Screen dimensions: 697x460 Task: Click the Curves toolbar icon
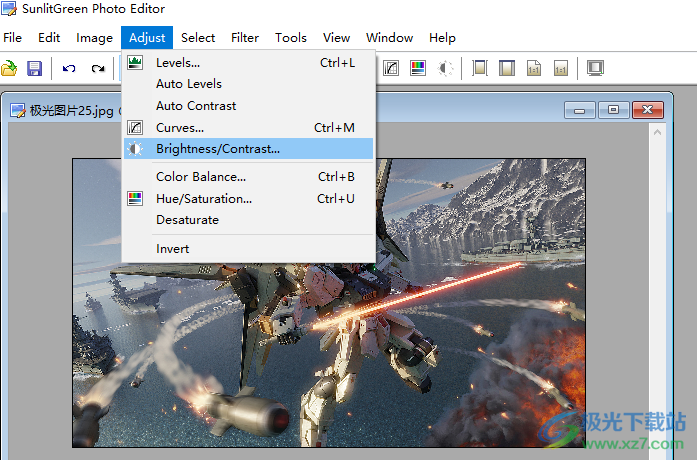(x=391, y=68)
